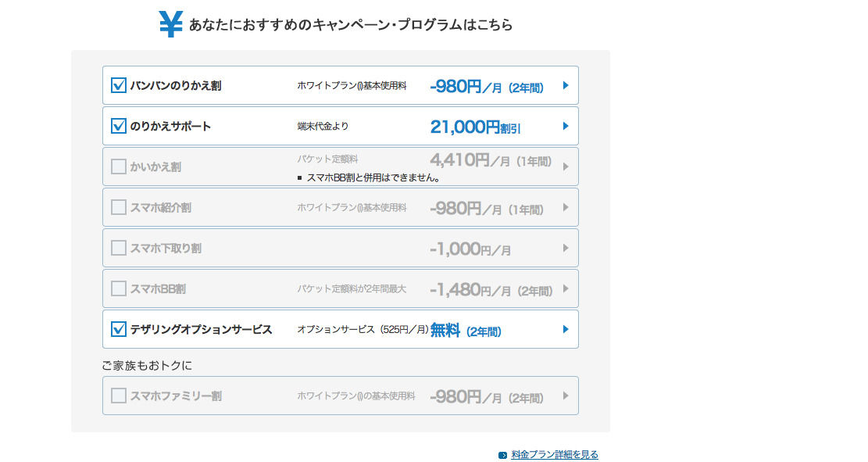The height and width of the screenshot is (462, 868).
Task: Expand the バンバンのりかえ割 row arrow
Action: [x=566, y=85]
